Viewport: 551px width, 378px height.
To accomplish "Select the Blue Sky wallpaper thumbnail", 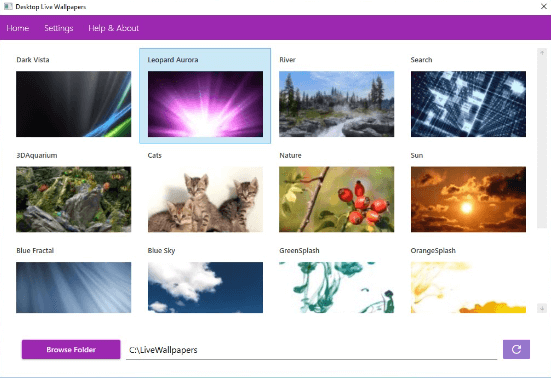I will (205, 287).
